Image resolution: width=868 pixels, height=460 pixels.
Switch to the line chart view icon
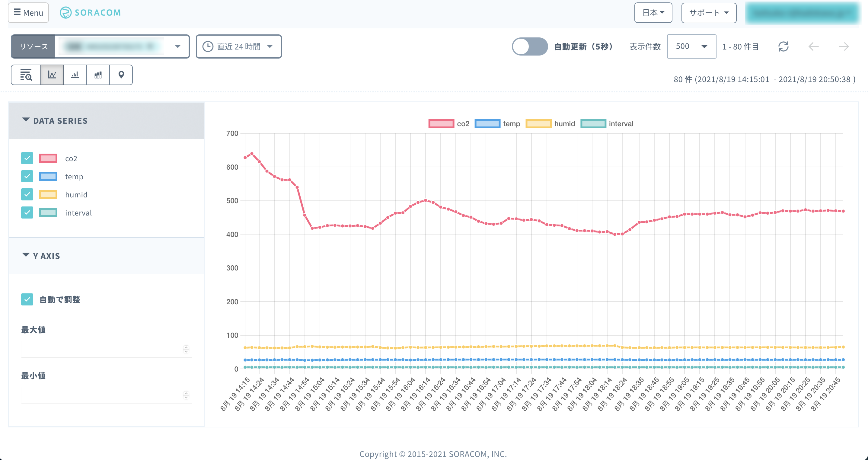tap(52, 75)
